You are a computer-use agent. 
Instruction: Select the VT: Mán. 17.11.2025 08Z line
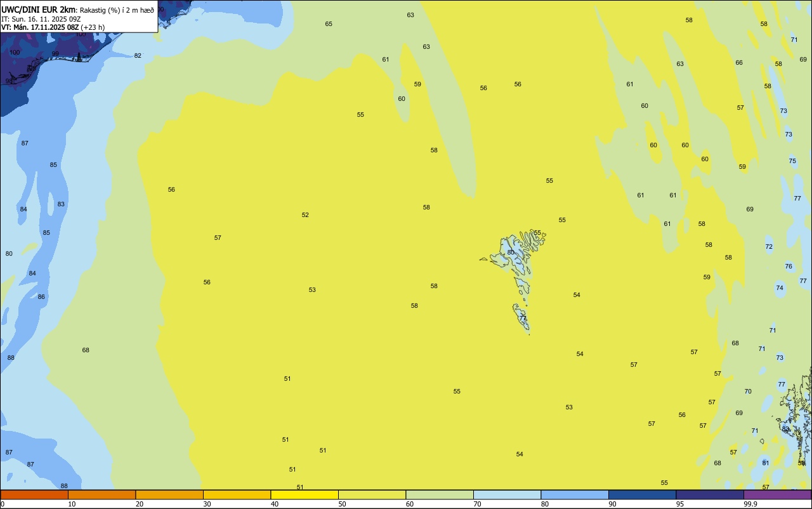point(39,27)
